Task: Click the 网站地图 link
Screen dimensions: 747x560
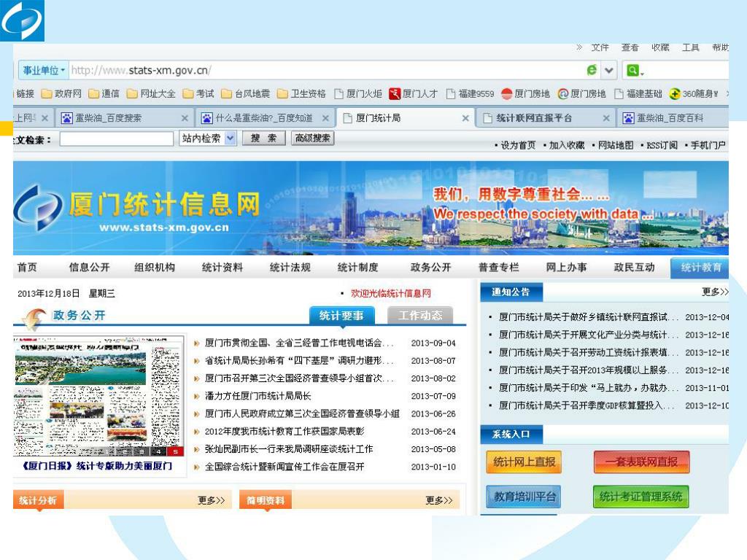Action: 616,145
